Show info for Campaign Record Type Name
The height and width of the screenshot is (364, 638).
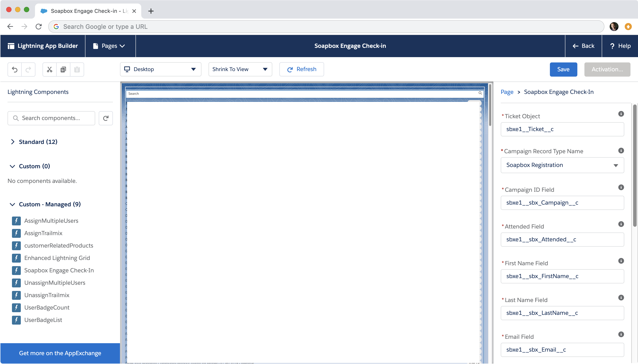coord(621,151)
